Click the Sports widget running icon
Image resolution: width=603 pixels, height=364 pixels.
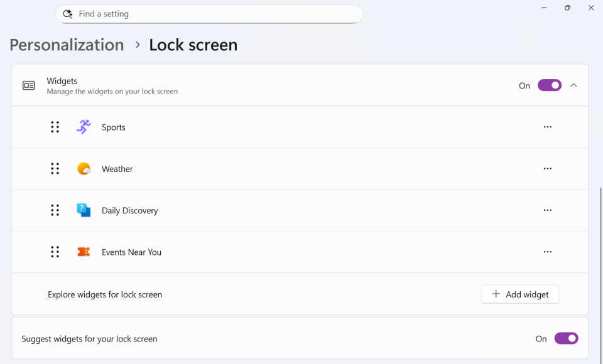(x=84, y=127)
